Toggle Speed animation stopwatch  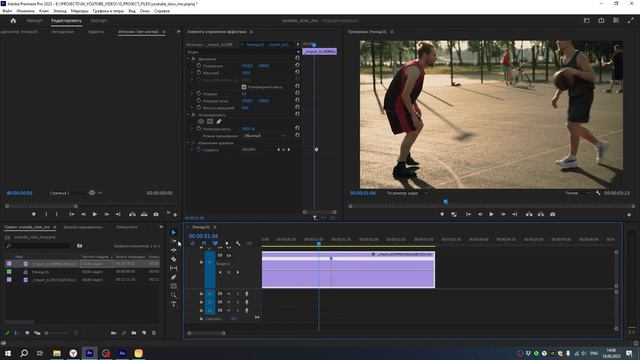tap(199, 149)
